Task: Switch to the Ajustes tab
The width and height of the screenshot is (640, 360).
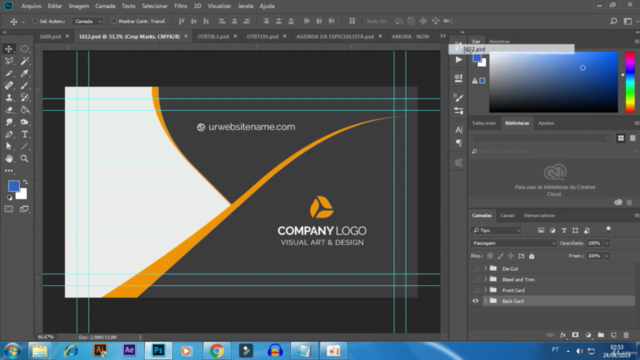Action: (546, 123)
